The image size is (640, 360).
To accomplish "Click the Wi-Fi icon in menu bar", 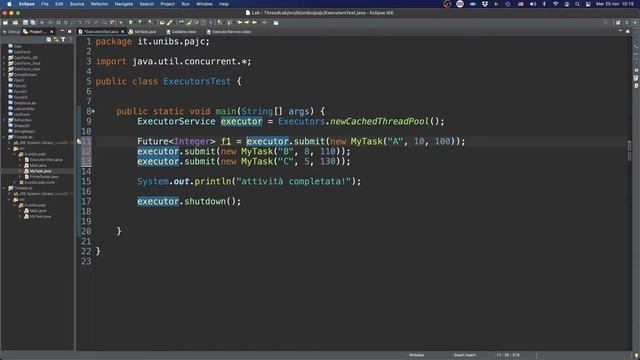I will (556, 4).
